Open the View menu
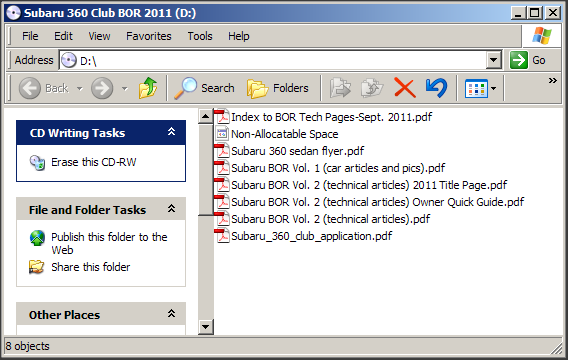The image size is (568, 360). 99,36
